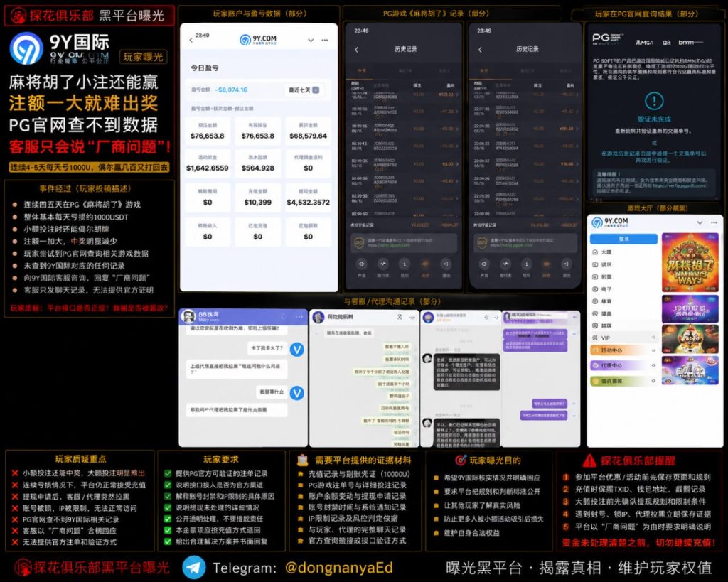This screenshot has height=582, width=728.
Task: Click the exit icon on the 23:45 history screen toolbar
Action: click(x=567, y=264)
